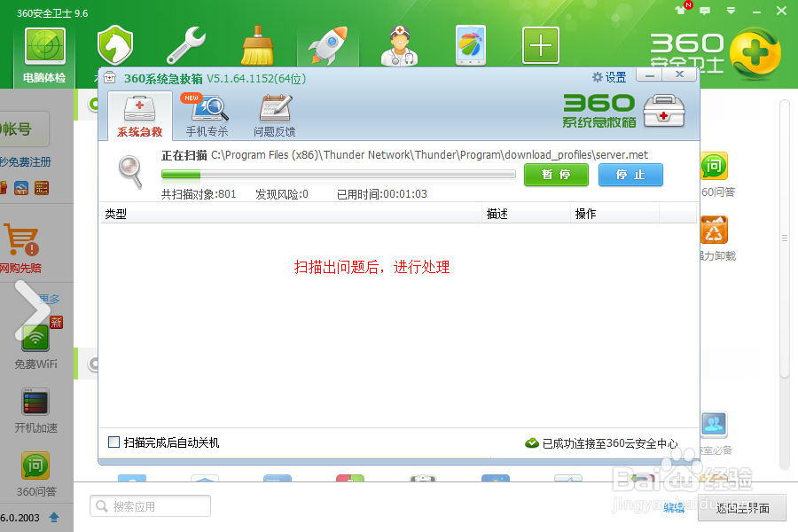The image size is (798, 532).
Task: Open the wrench system repair icon
Action: (186, 45)
